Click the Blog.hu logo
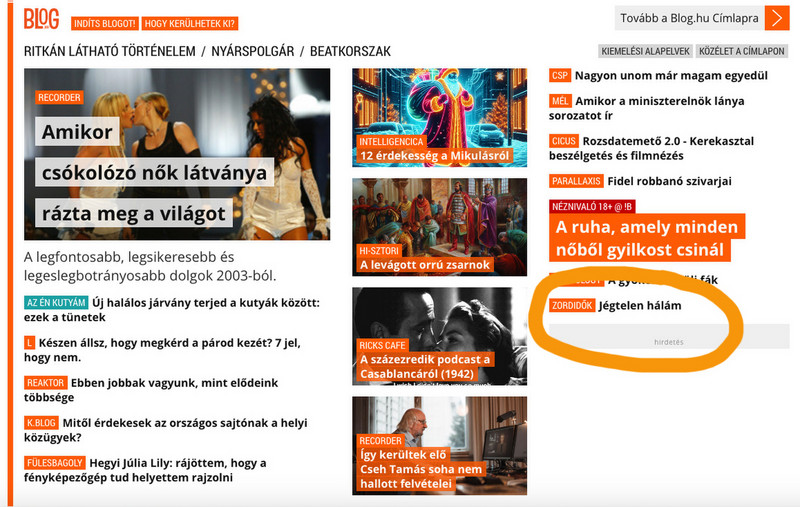800x507 pixels. click(41, 19)
